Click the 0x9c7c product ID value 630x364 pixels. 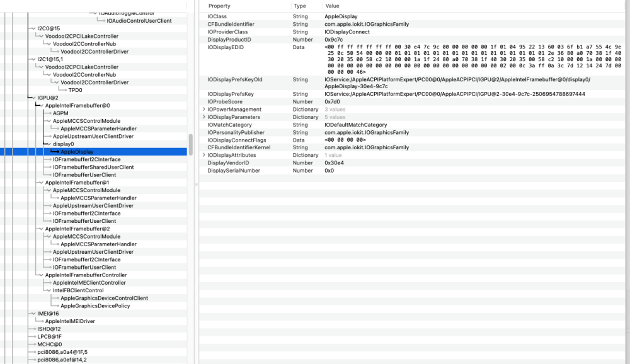tap(333, 40)
